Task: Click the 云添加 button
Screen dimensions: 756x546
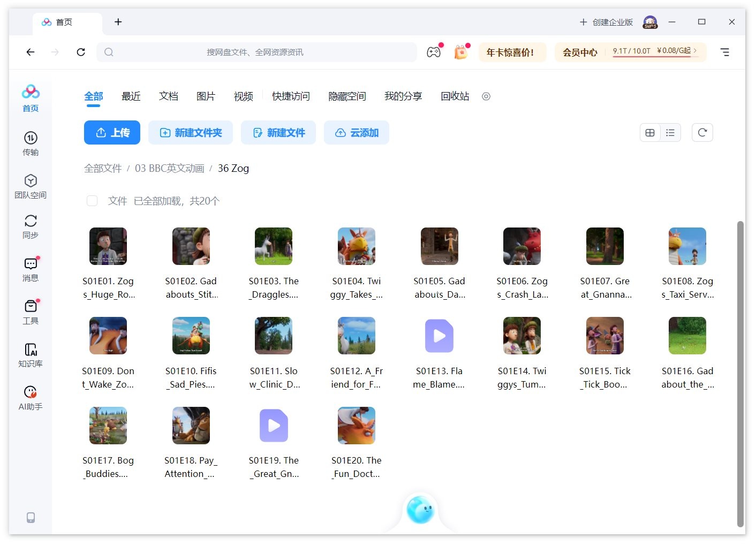Action: pyautogui.click(x=357, y=133)
